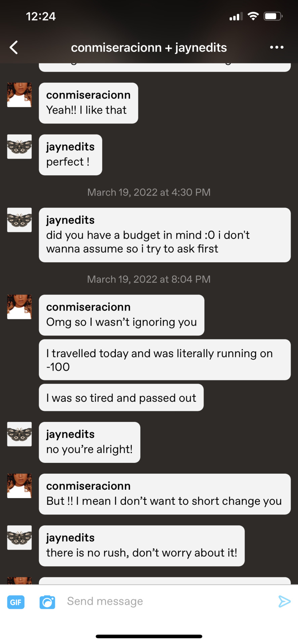This screenshot has height=644, width=298.
Task: Tap the camera photo attachment icon
Action: 47,602
